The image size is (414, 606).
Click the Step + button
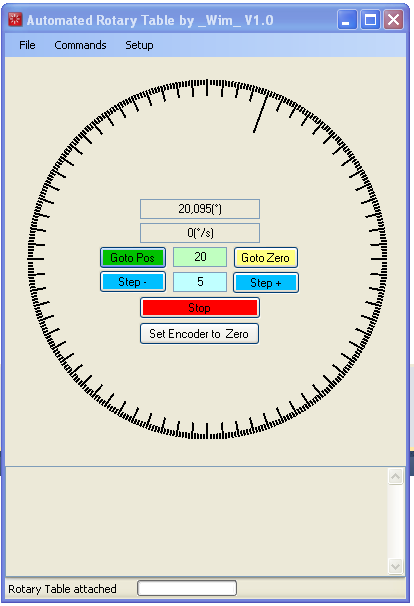pyautogui.click(x=266, y=283)
